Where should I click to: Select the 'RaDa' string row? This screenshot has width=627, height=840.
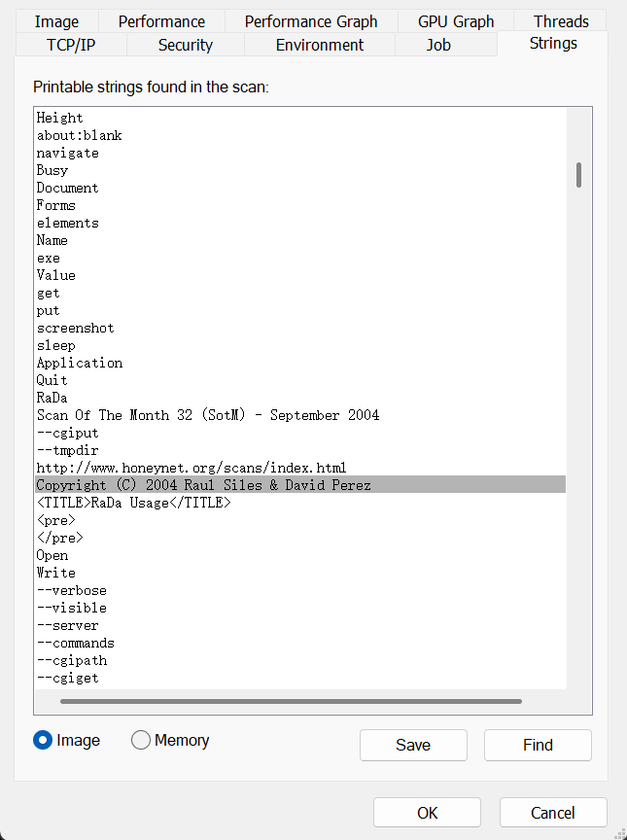300,398
